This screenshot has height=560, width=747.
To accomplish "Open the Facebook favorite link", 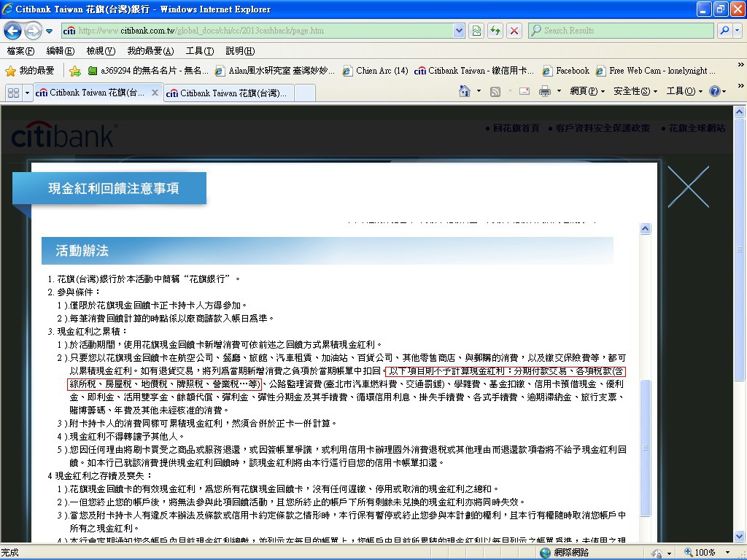I will [x=566, y=71].
